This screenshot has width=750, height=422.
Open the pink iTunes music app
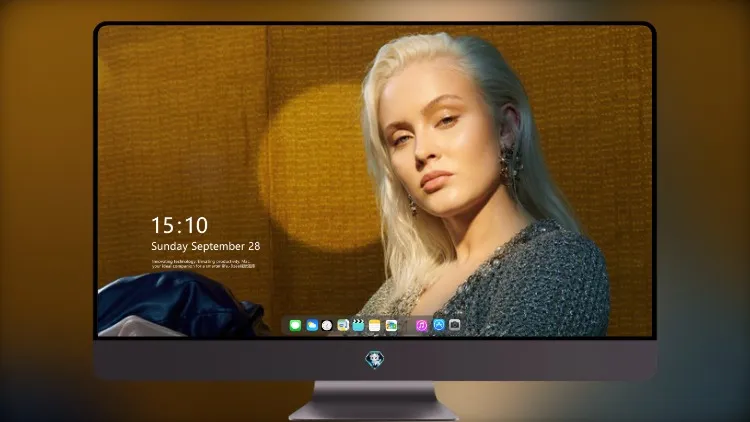421,326
